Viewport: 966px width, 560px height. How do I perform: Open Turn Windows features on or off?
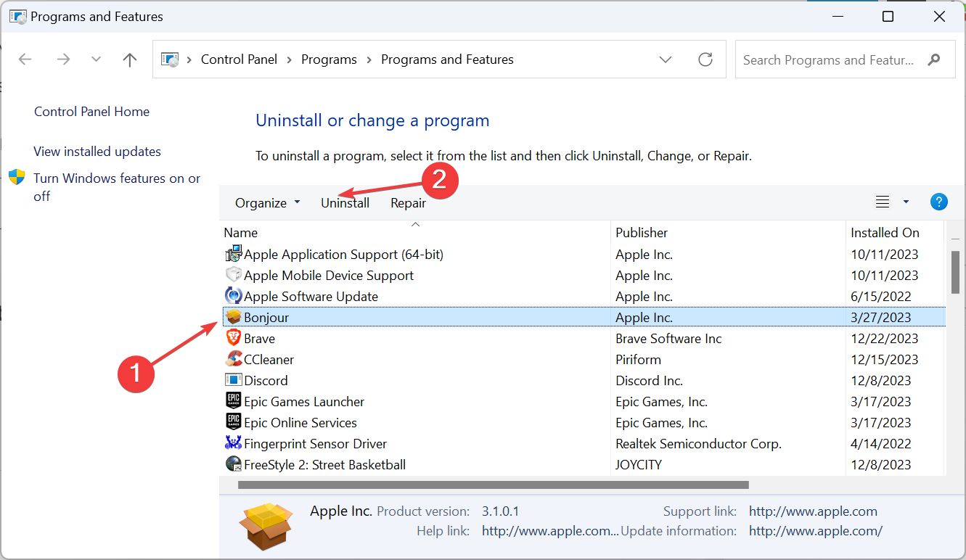click(117, 187)
